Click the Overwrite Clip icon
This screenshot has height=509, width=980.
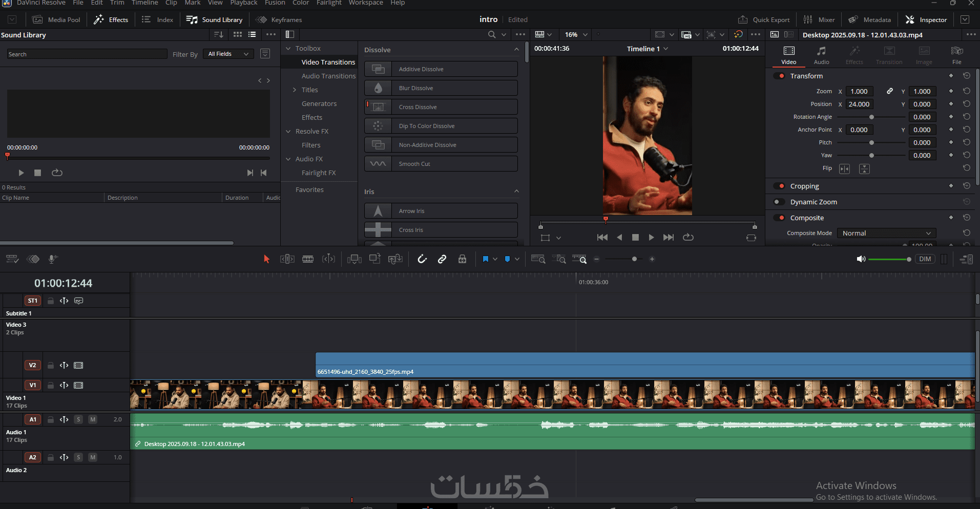tap(375, 259)
